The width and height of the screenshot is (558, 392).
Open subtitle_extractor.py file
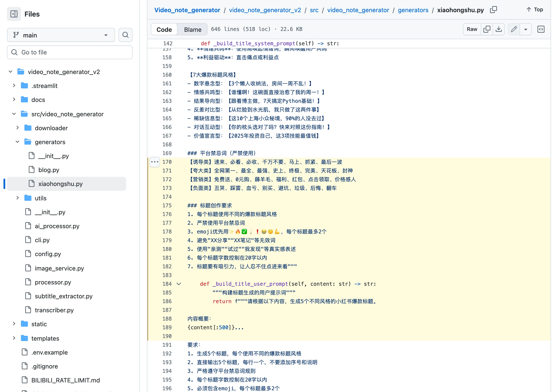(x=63, y=296)
